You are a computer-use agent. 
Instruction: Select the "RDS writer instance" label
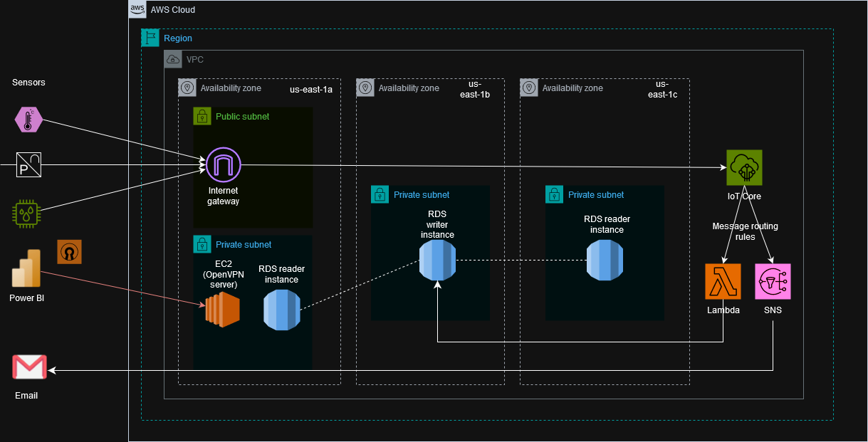437,224
